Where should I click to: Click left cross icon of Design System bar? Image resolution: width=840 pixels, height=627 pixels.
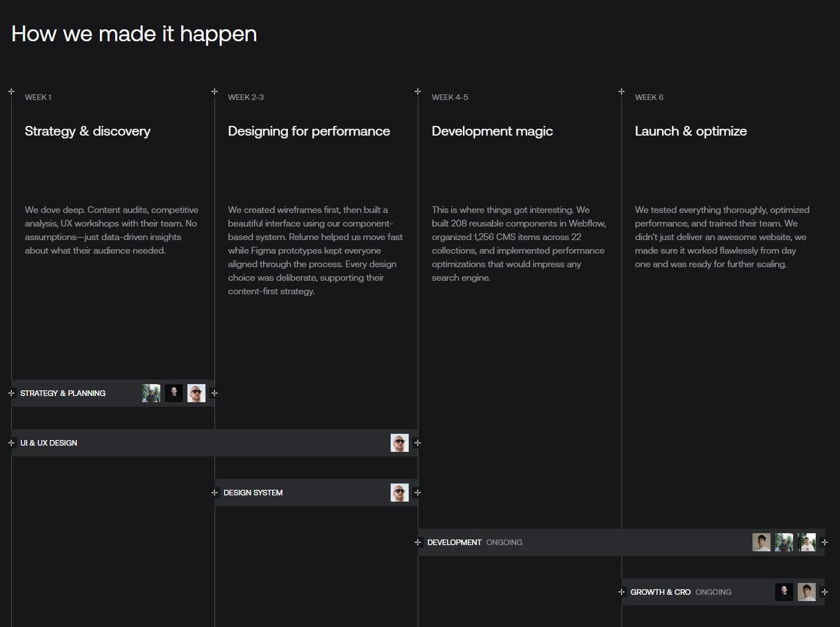[215, 493]
